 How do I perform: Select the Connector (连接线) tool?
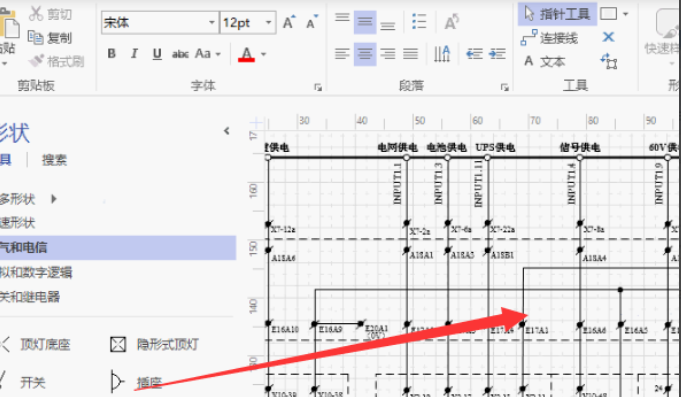(x=549, y=38)
